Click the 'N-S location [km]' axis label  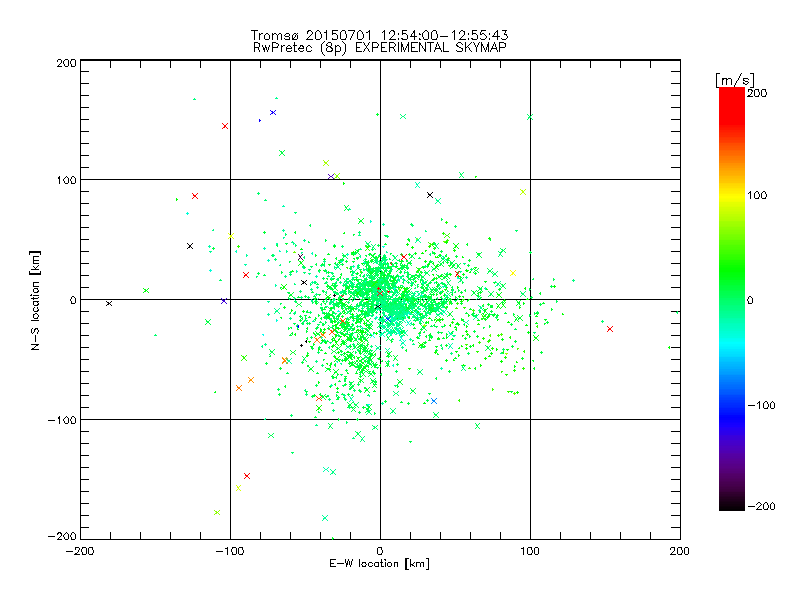pos(35,301)
